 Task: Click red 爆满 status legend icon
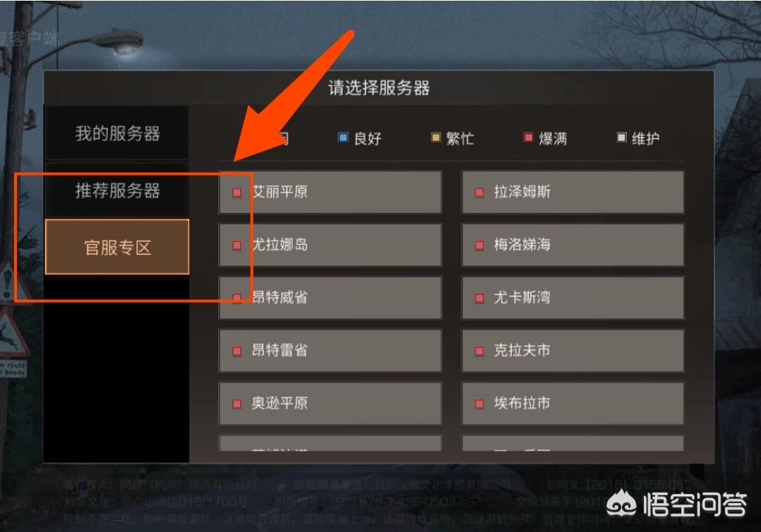529,138
